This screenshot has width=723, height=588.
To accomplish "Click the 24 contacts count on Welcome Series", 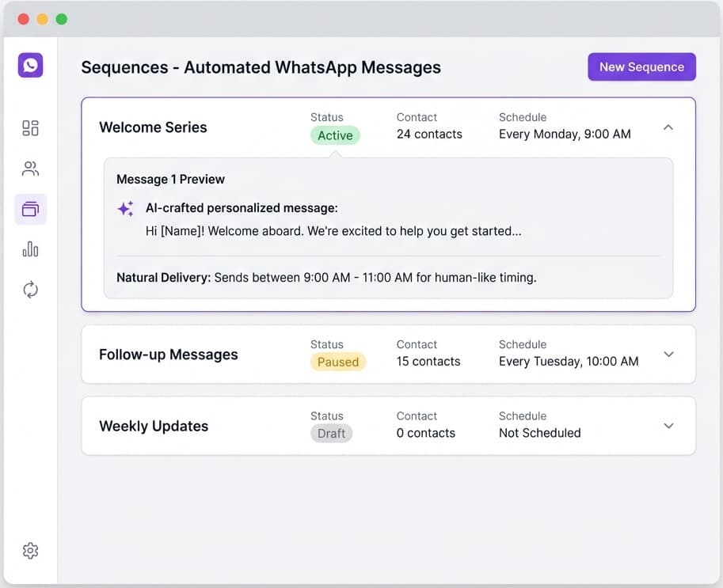I will [428, 134].
